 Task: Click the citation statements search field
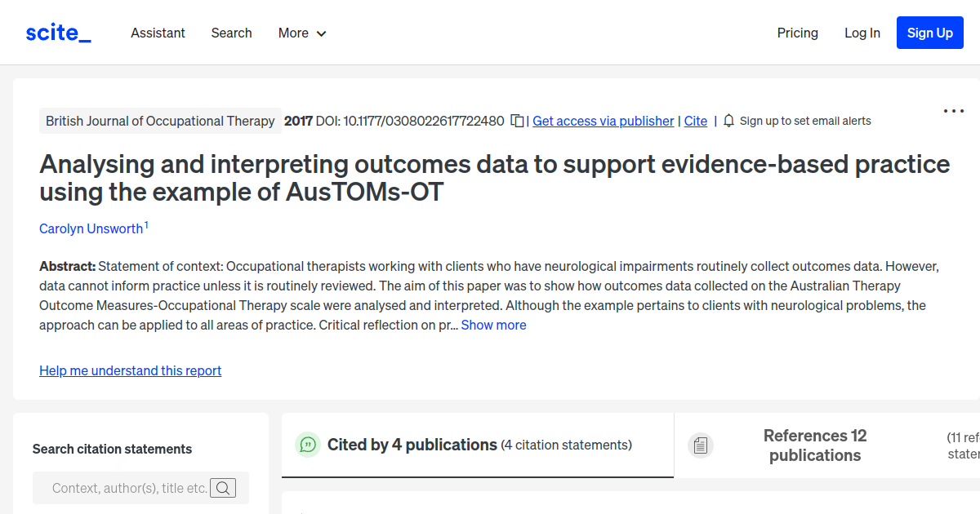131,487
